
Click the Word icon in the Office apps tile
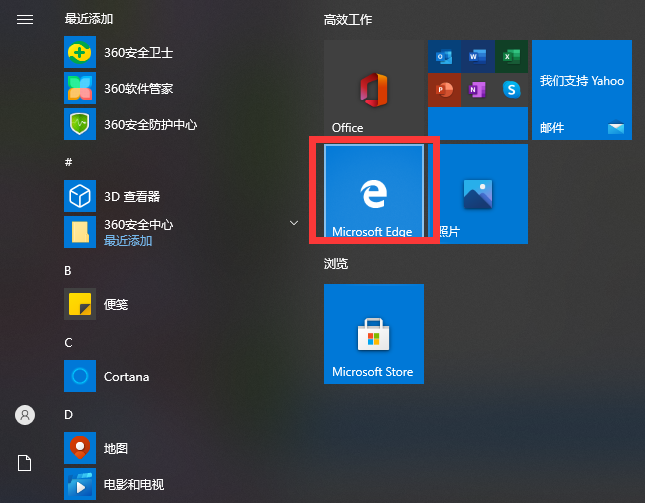(477, 56)
